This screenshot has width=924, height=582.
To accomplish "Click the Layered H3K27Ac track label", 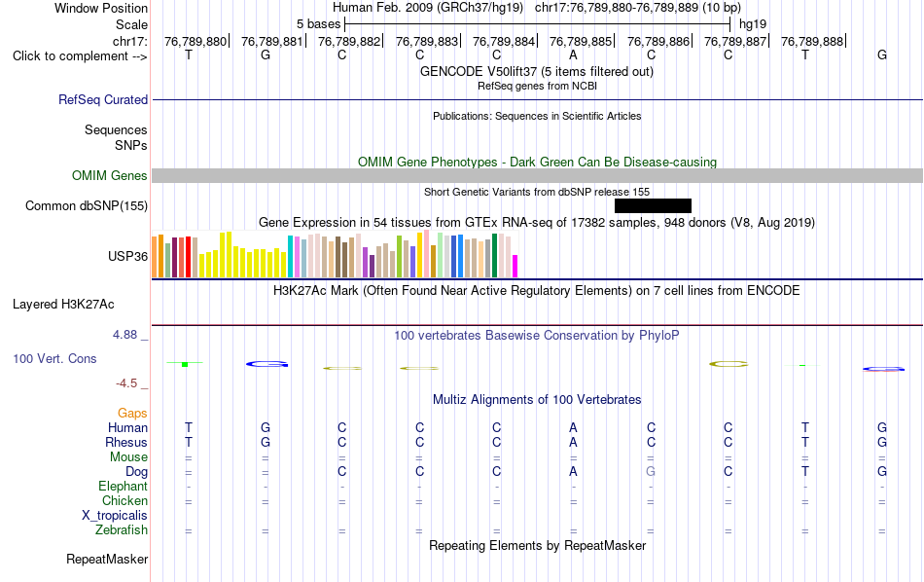I will [x=63, y=305].
